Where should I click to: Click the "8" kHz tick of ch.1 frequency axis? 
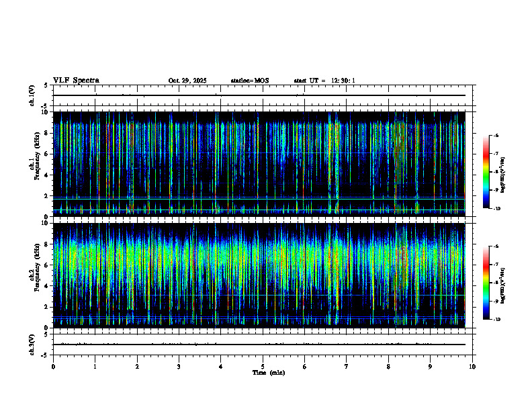(47, 133)
